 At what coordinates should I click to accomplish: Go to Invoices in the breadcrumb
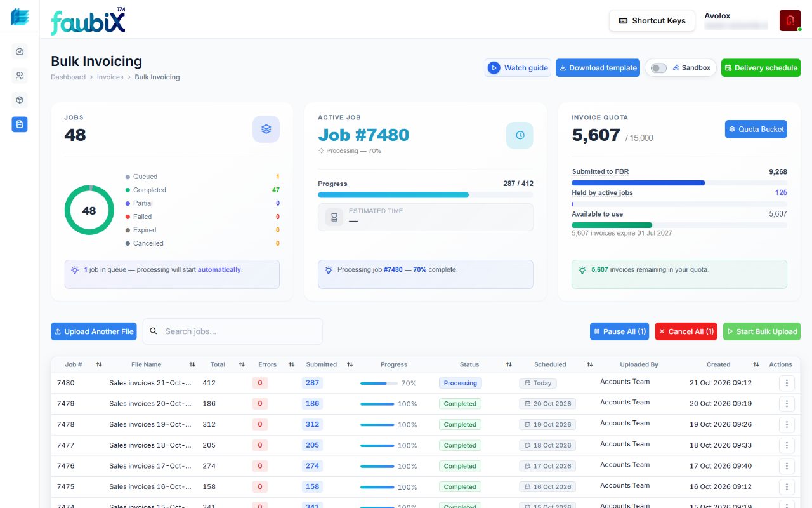coord(110,77)
